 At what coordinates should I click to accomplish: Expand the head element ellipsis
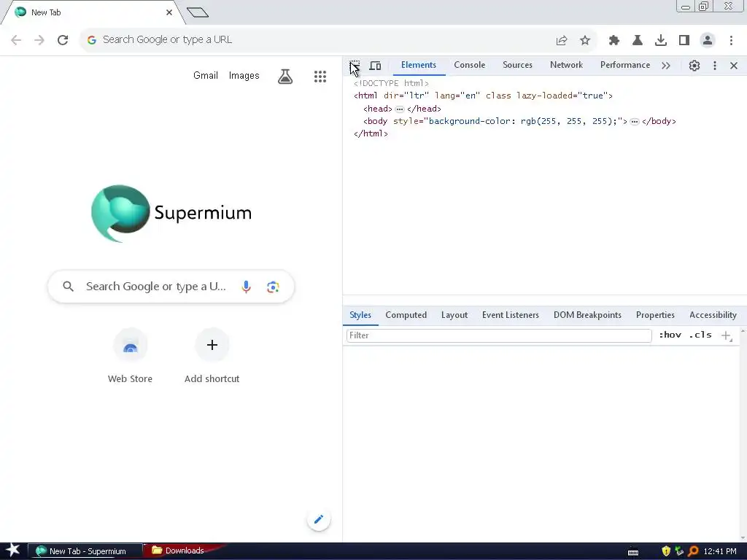click(x=400, y=109)
